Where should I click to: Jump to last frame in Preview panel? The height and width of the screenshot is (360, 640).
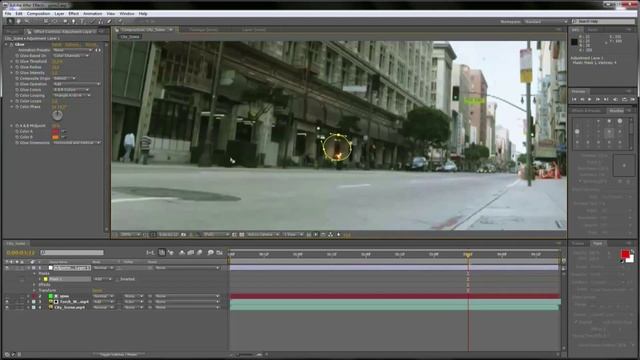(x=606, y=99)
